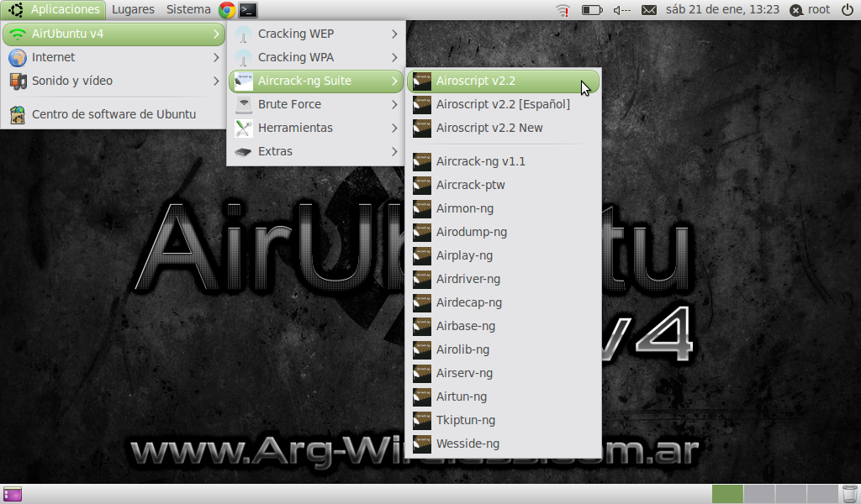Open the Sistema menu
861x504 pixels.
[188, 10]
